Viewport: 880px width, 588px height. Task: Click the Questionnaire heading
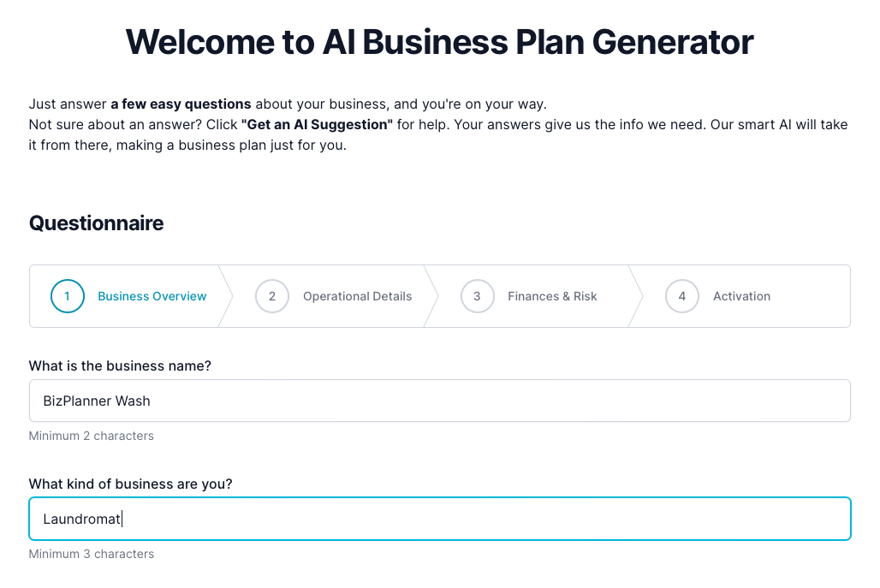97,223
